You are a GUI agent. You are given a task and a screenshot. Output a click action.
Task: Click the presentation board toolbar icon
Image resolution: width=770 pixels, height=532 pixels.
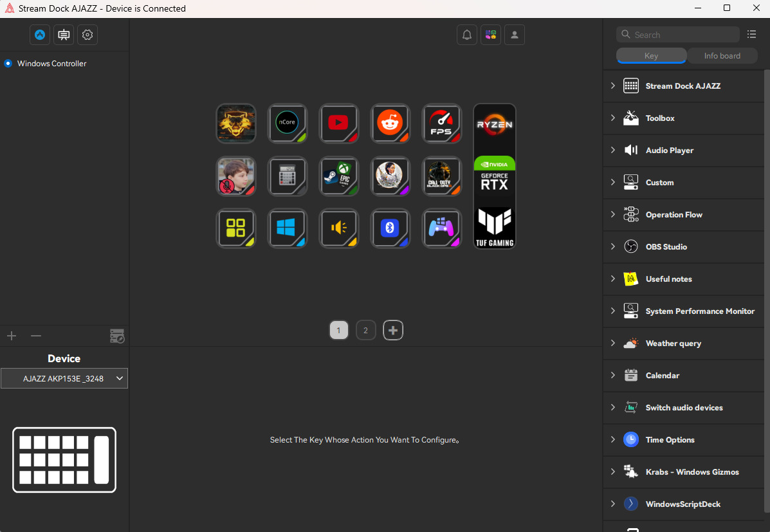coord(64,35)
